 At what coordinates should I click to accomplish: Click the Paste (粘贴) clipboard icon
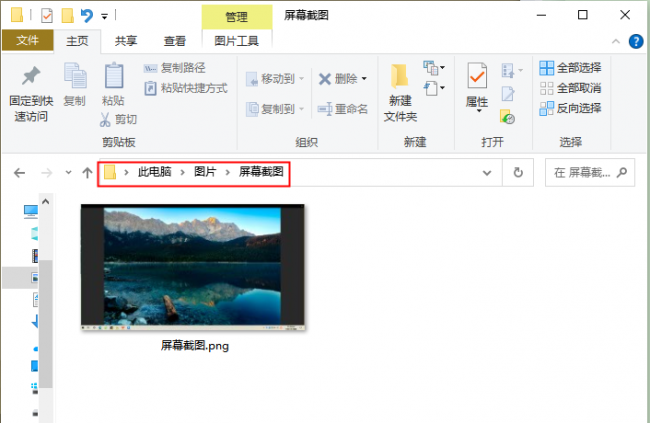[x=114, y=75]
